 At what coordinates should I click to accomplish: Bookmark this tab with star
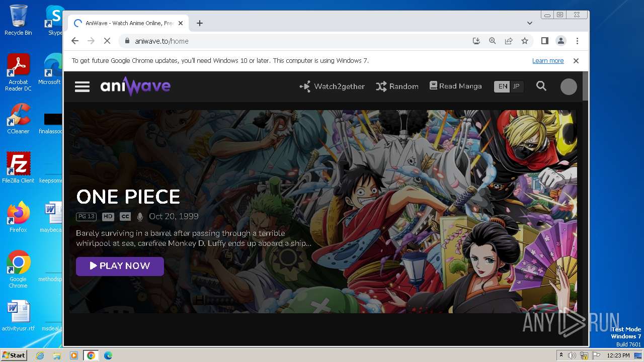coord(525,41)
